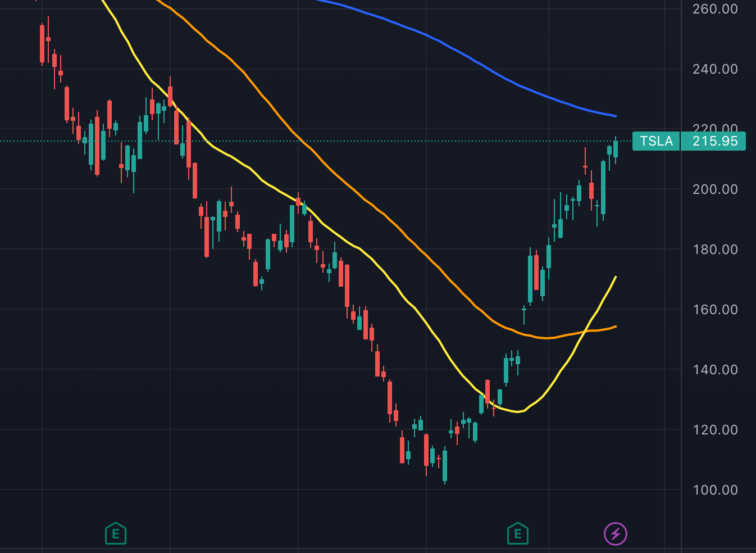Select the blue moving average line
Image resolution: width=756 pixels, height=553 pixels.
(x=477, y=61)
